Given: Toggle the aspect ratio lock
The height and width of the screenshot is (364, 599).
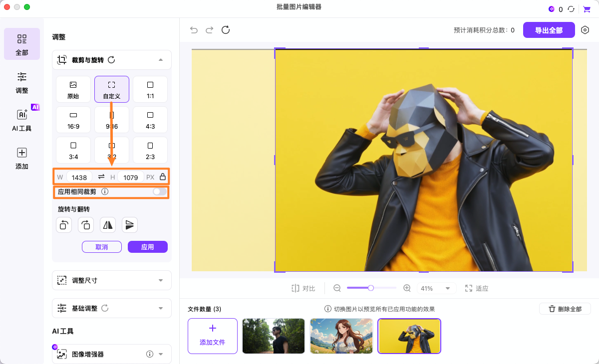Looking at the screenshot, I should (x=163, y=177).
